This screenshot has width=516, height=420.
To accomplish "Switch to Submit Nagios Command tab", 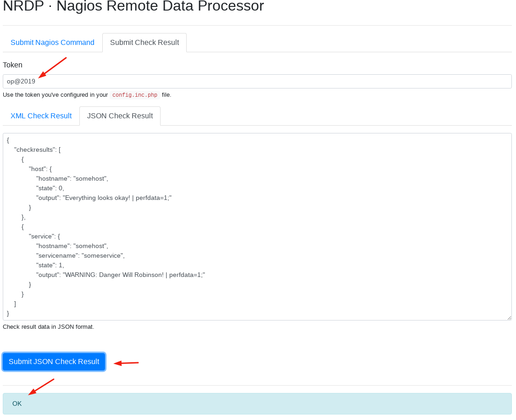I will point(52,43).
